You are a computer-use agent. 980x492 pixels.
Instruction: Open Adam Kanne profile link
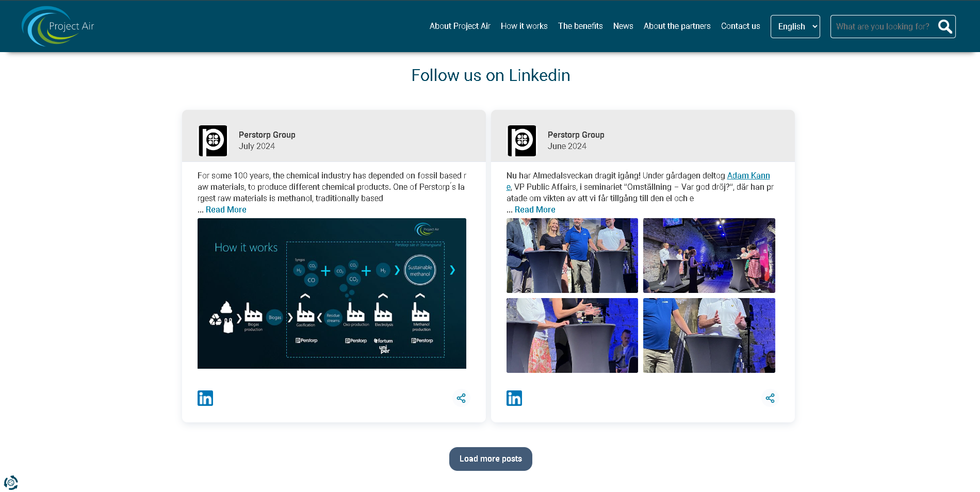pos(748,175)
